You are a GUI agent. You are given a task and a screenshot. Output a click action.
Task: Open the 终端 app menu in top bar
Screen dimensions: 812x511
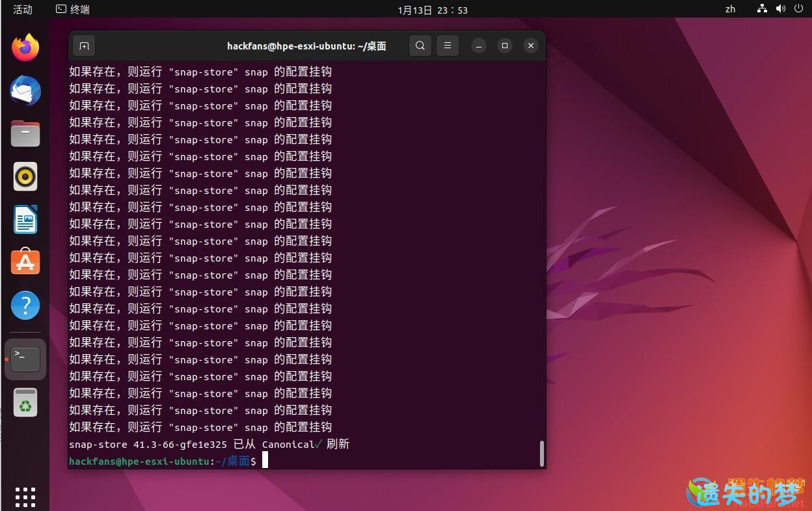73,9
